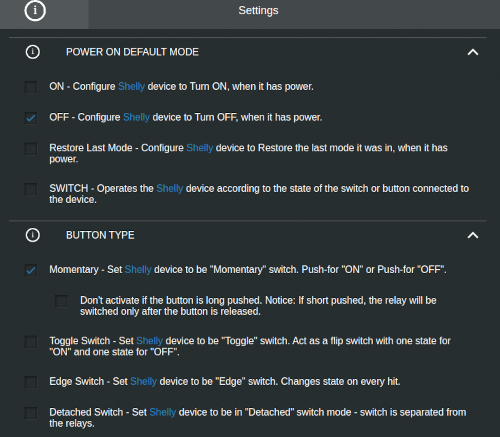The height and width of the screenshot is (437, 500).
Task: Click info icon beside BUTTON TYPE
Action: click(x=33, y=235)
